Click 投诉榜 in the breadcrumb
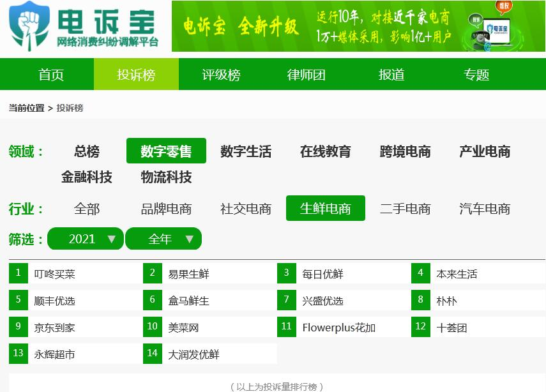The width and height of the screenshot is (546, 392). pyautogui.click(x=70, y=108)
